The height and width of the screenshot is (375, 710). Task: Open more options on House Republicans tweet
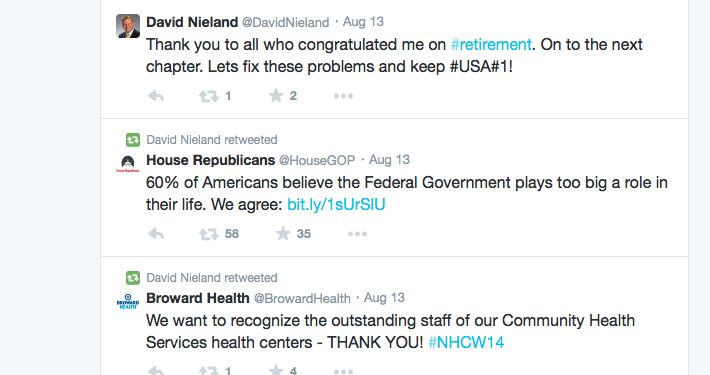[x=357, y=234]
